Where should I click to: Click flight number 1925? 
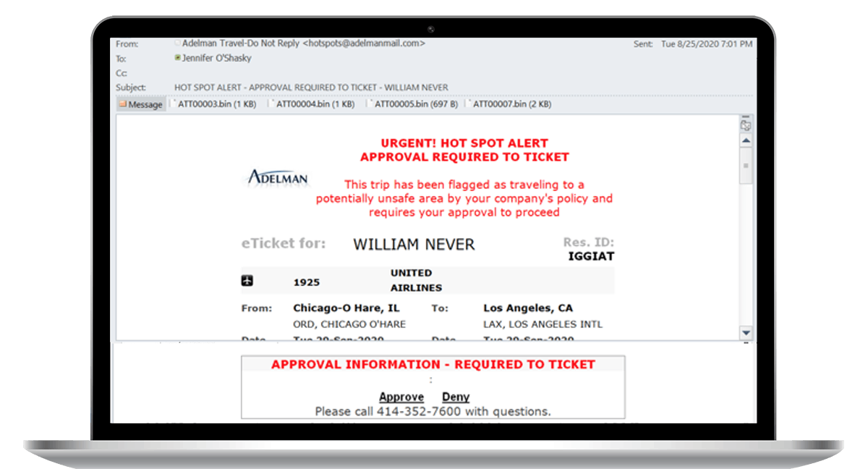click(307, 283)
